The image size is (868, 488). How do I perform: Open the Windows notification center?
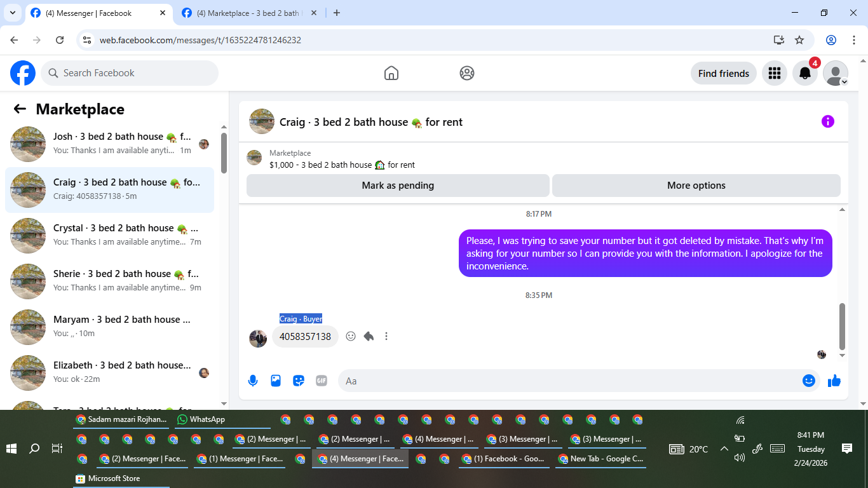click(x=846, y=449)
